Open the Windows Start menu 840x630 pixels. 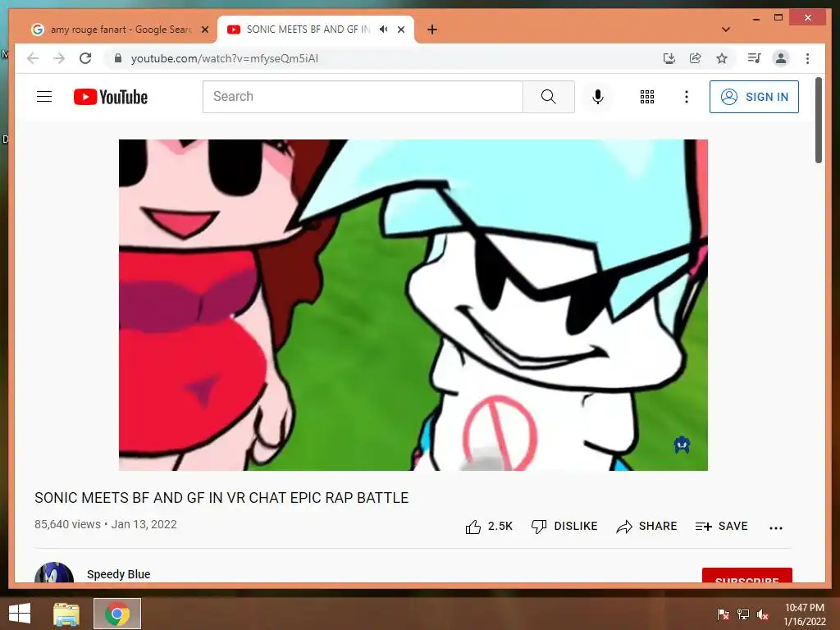click(20, 614)
